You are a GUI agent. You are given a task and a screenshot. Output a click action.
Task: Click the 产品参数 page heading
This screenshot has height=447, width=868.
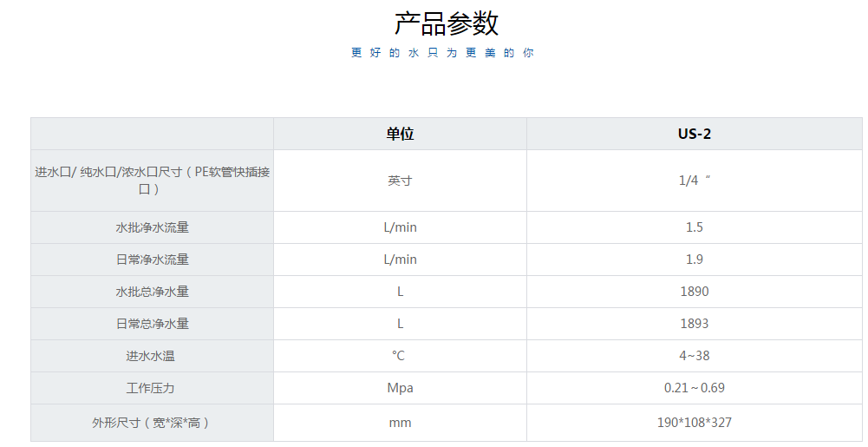pos(447,23)
